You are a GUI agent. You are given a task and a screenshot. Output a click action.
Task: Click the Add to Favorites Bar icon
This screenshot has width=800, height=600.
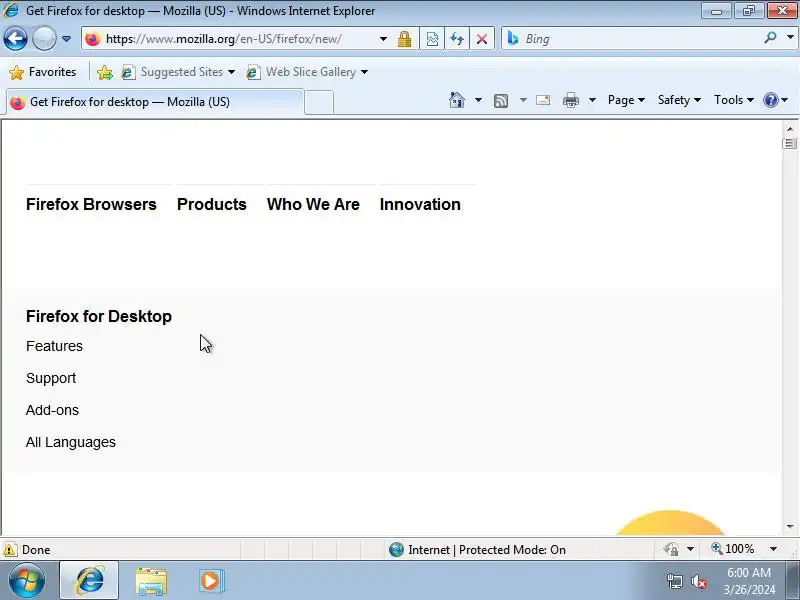tap(105, 72)
